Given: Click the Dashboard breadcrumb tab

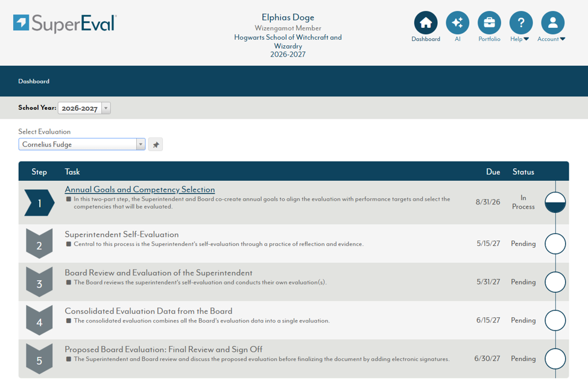Looking at the screenshot, I should 34,81.
